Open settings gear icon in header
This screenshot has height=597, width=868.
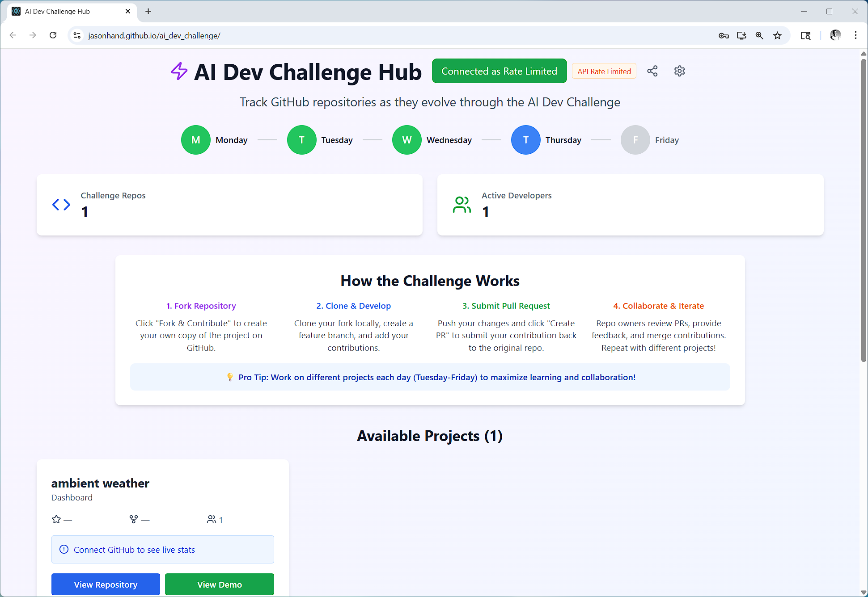point(679,71)
